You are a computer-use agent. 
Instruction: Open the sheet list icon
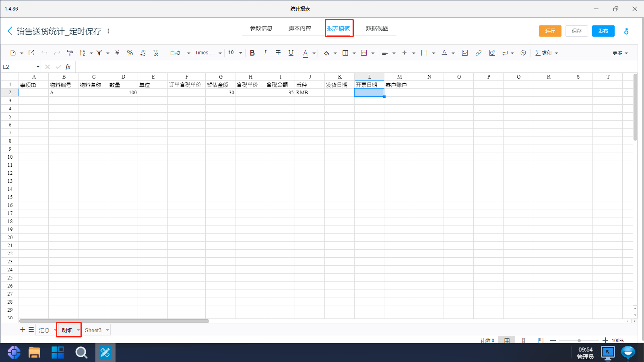tap(31, 329)
